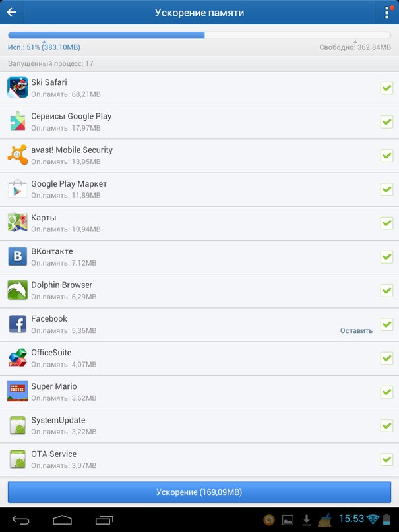Tap Android home navigation button
Screen dimensions: 399x532
point(63,519)
